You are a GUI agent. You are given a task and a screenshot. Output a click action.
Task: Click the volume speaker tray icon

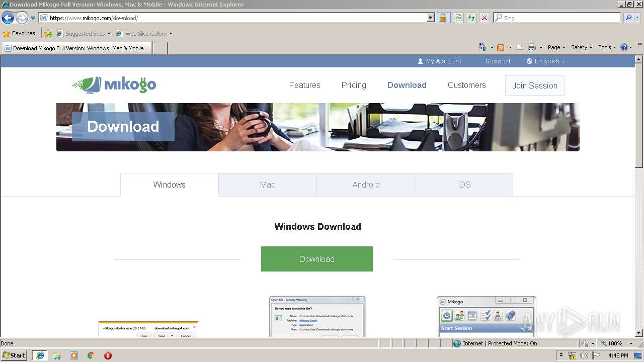(x=584, y=355)
